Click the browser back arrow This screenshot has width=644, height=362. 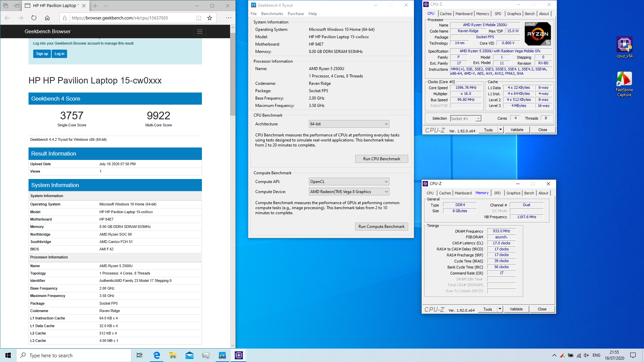coord(7,18)
